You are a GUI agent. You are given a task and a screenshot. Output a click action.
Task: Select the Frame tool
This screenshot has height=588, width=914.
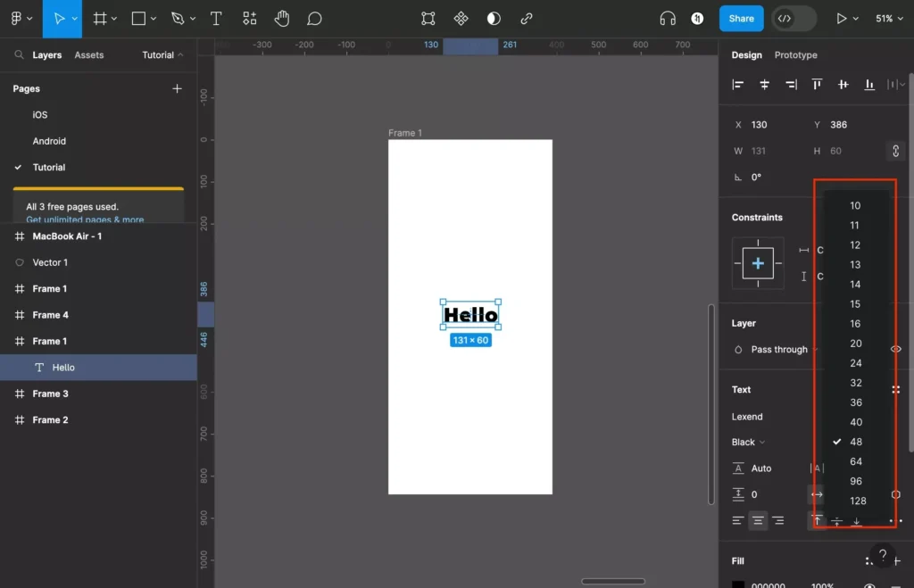tap(100, 19)
